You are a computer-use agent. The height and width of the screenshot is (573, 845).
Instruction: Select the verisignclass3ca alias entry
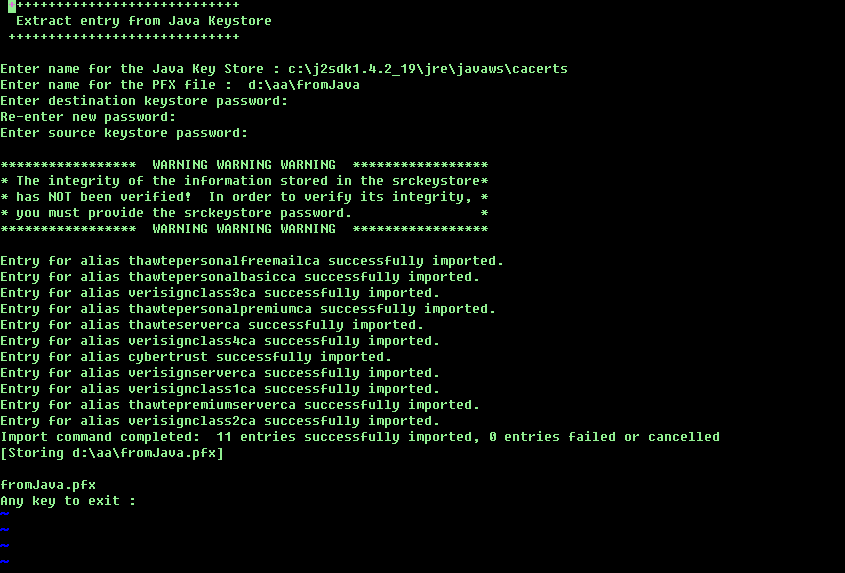pos(220,293)
